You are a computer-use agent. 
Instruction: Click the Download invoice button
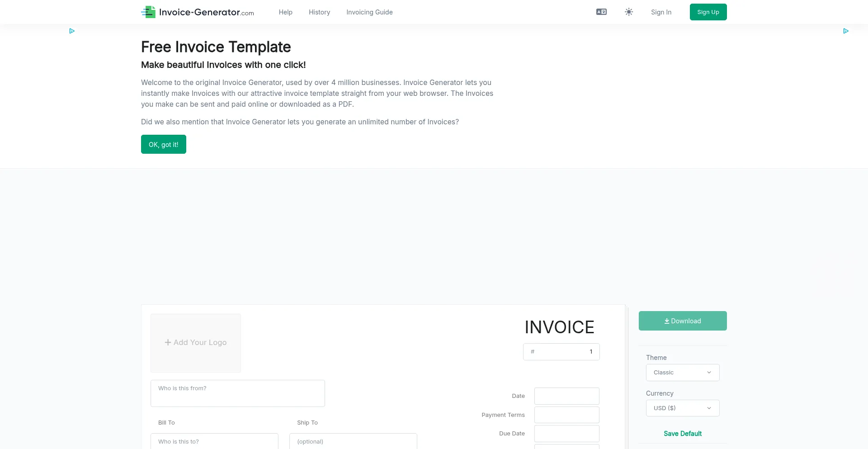682,321
